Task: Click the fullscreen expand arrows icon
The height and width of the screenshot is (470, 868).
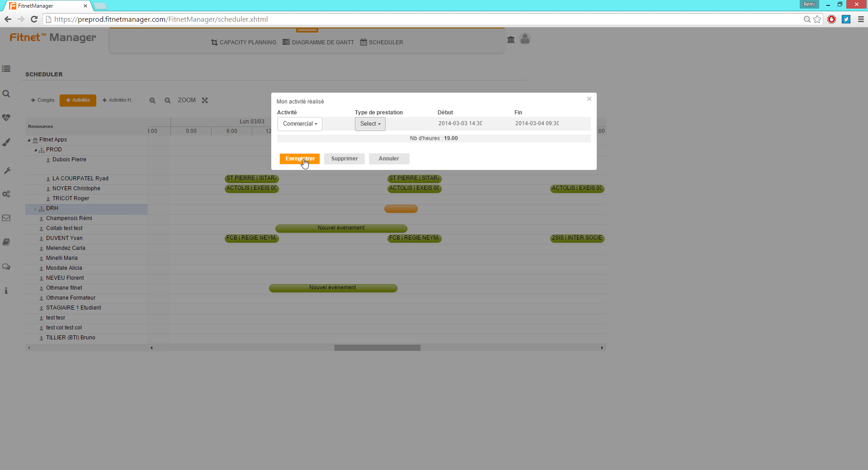Action: [x=205, y=100]
